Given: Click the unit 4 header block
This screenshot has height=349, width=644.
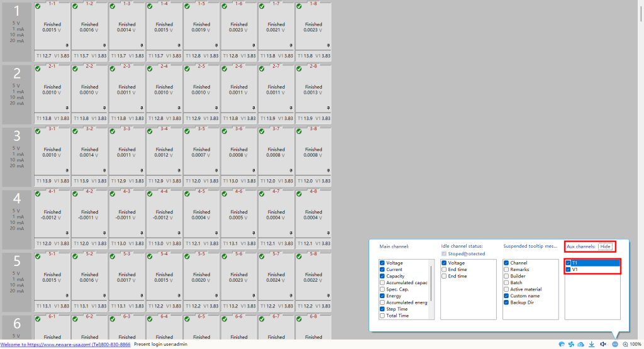Looking at the screenshot, I should (x=17, y=219).
